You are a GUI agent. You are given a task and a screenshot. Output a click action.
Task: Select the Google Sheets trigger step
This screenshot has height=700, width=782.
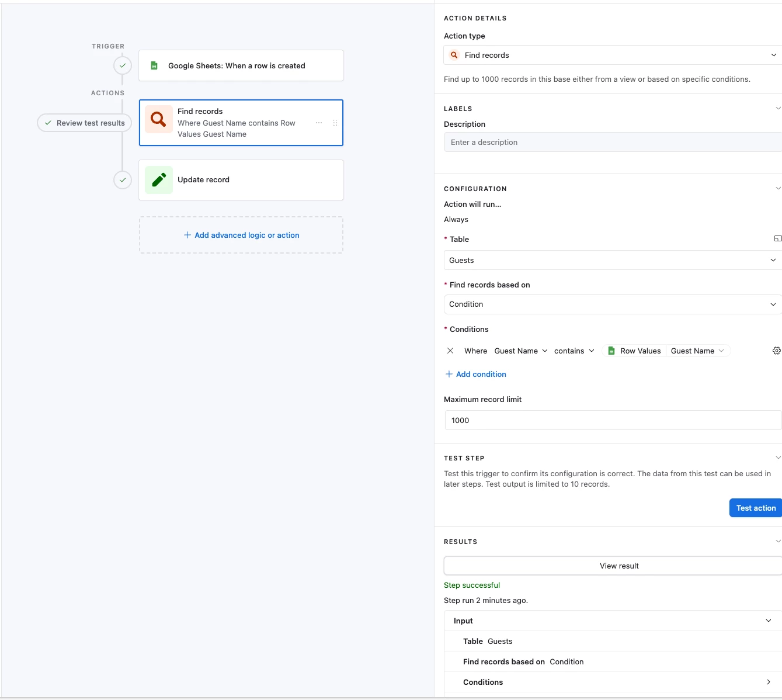(241, 65)
